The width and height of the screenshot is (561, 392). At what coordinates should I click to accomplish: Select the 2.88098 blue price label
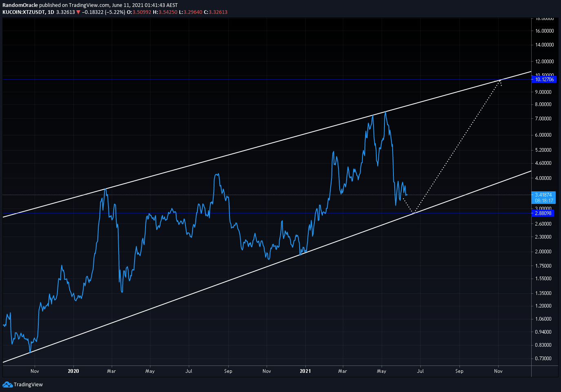pyautogui.click(x=543, y=213)
